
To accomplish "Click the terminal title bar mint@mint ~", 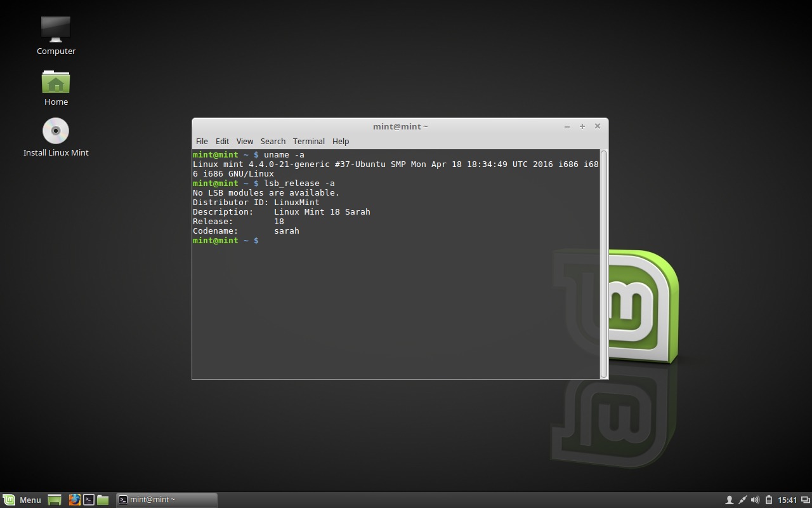I will [x=400, y=126].
